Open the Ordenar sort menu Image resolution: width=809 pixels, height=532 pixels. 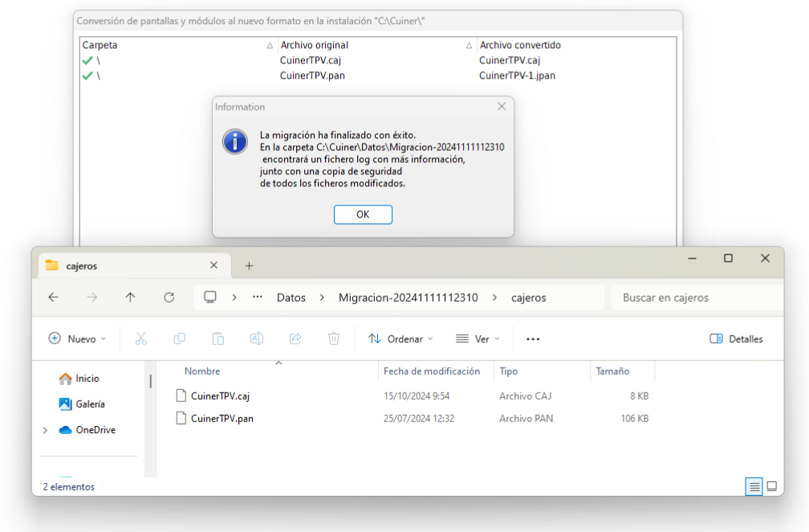point(400,339)
